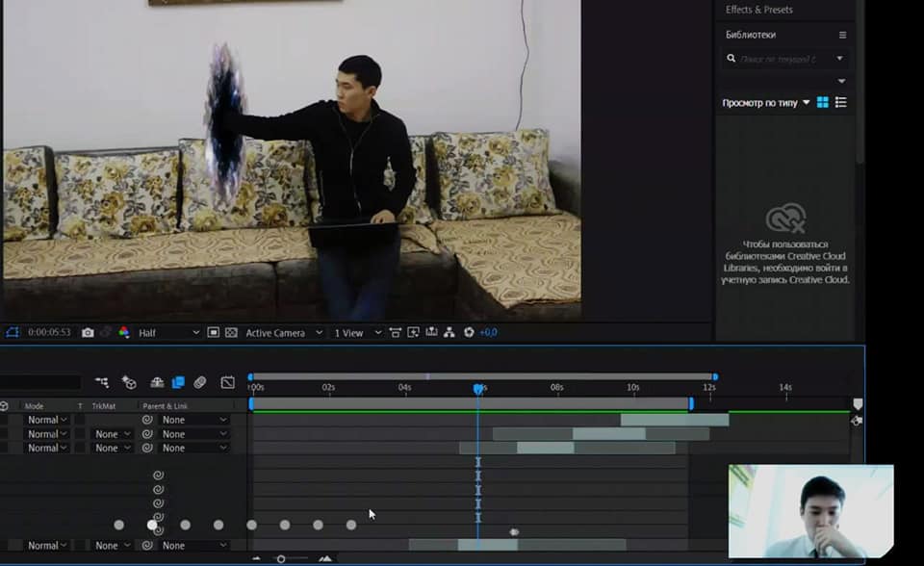Click the Просмотр по типу sort button
This screenshot has width=924, height=566.
766,102
